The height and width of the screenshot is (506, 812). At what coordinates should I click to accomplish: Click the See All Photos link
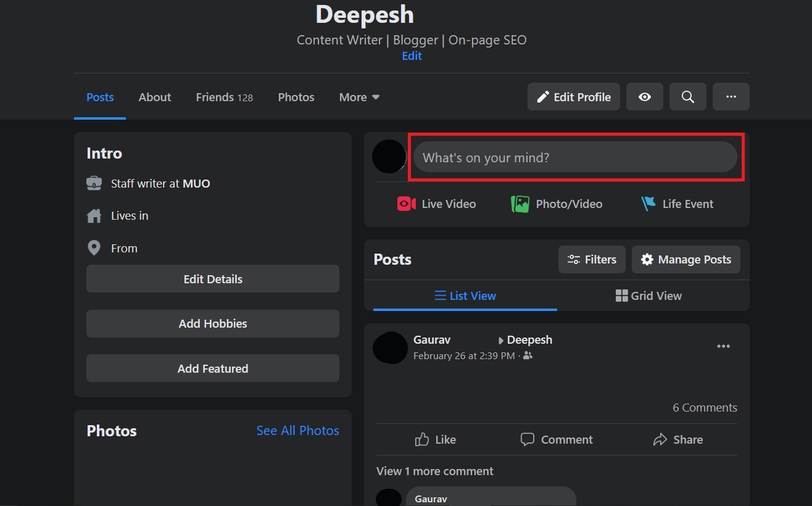pos(297,430)
